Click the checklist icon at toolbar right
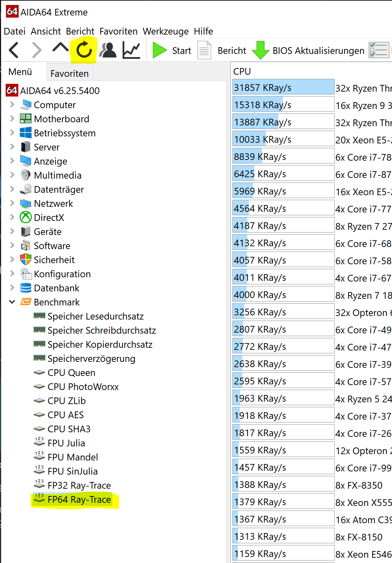This screenshot has height=563, width=392. (379, 50)
